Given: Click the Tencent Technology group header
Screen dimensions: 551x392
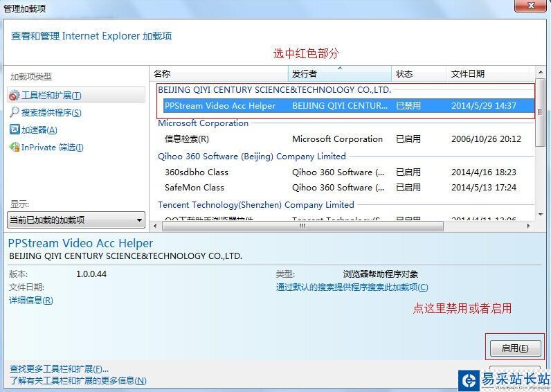Looking at the screenshot, I should pos(256,204).
